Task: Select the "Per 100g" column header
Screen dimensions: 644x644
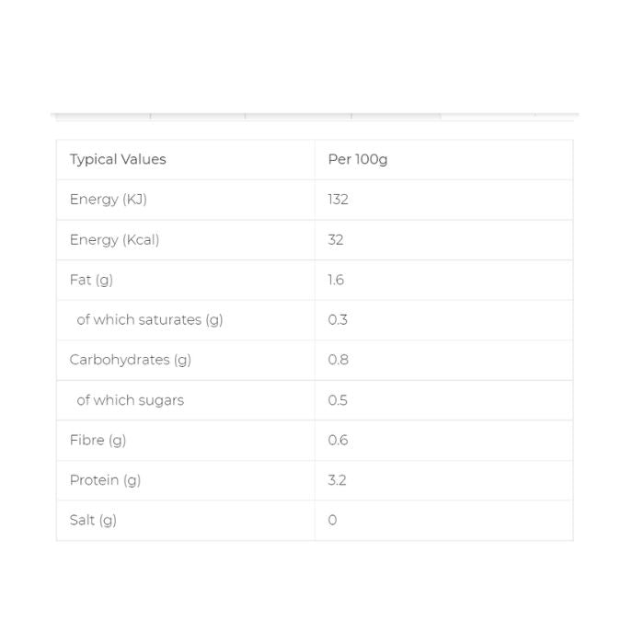Action: click(358, 159)
